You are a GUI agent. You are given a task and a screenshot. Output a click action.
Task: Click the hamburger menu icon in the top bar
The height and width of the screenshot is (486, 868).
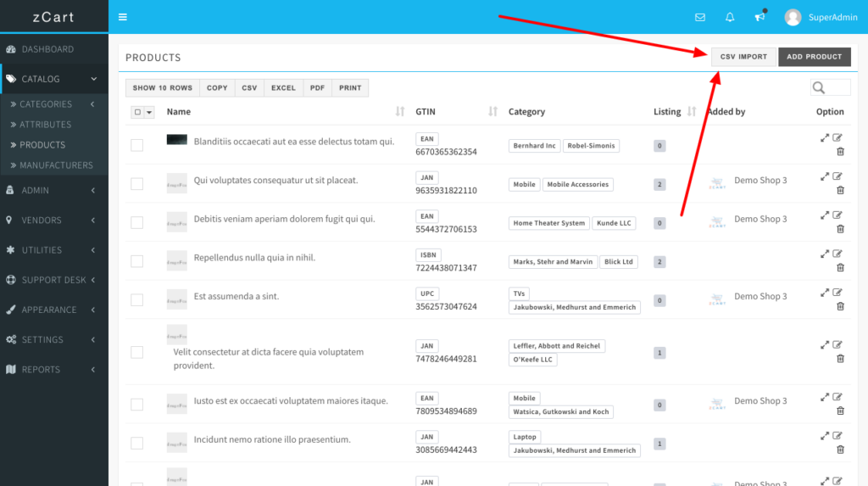click(123, 17)
